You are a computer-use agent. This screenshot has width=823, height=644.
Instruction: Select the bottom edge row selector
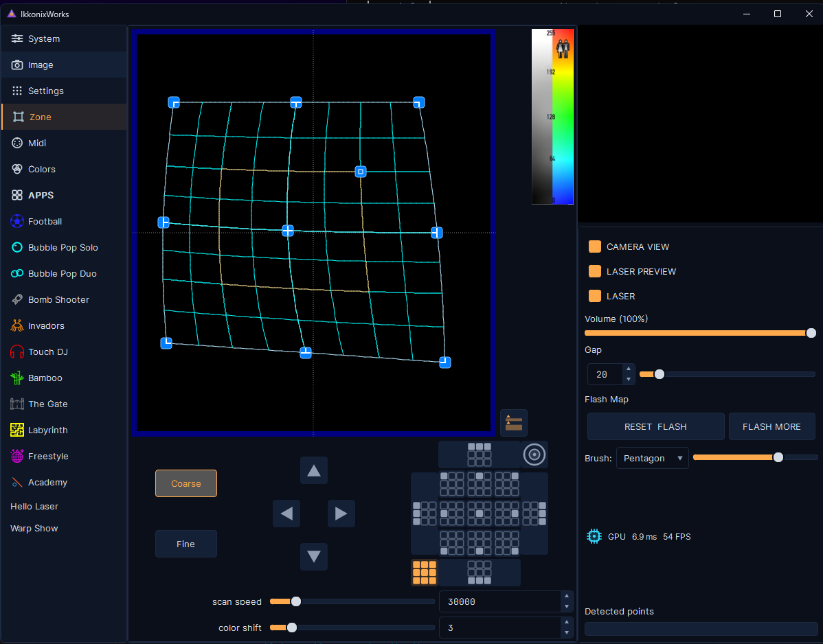tap(480, 572)
